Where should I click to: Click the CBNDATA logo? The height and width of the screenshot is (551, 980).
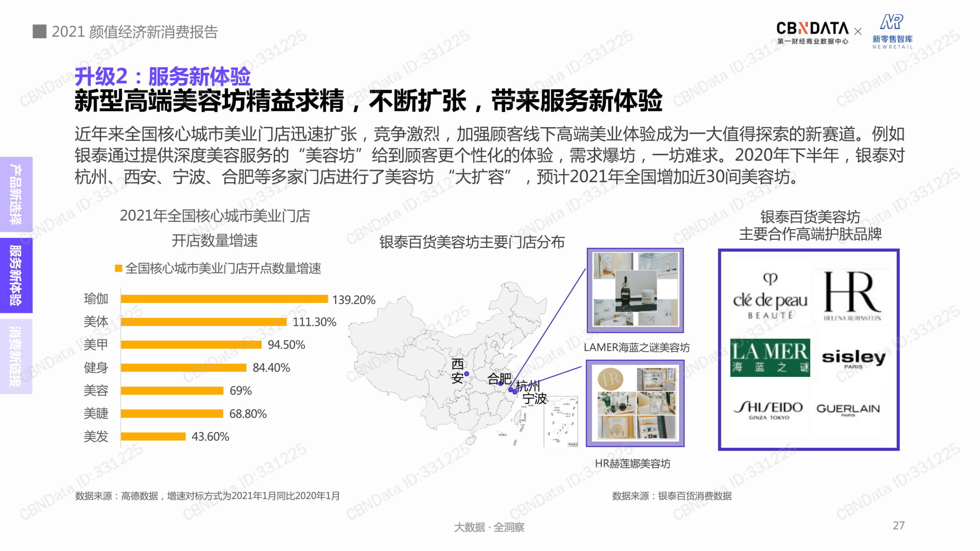tap(812, 33)
